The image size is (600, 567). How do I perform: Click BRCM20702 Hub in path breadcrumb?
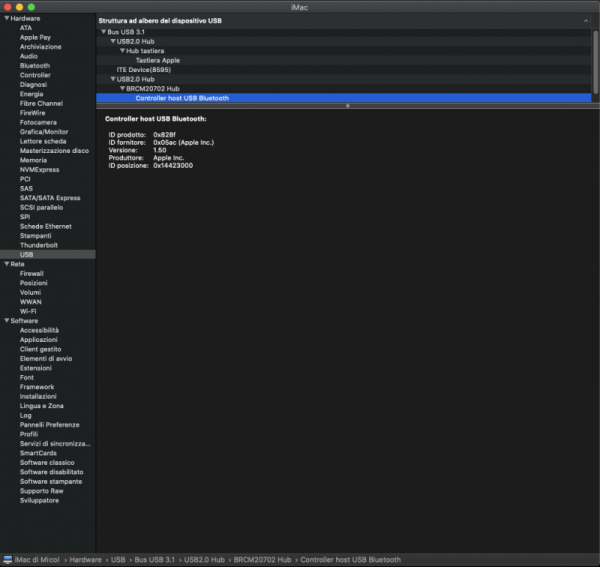[x=264, y=559]
